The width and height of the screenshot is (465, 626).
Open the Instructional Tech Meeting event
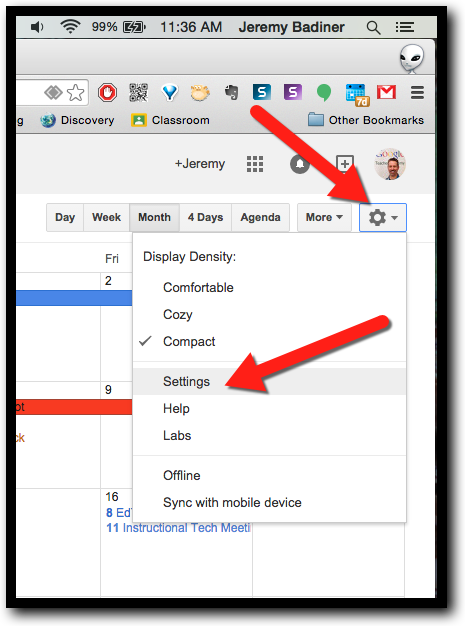178,528
